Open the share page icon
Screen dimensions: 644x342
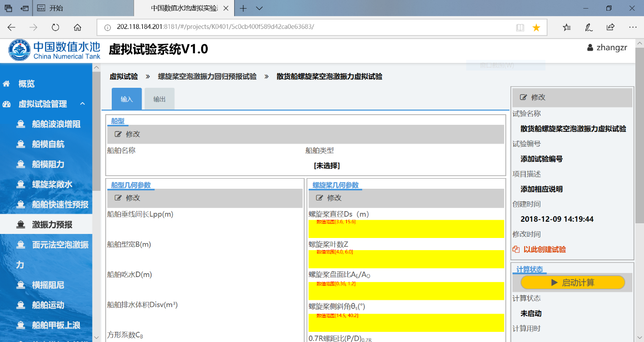coord(610,27)
